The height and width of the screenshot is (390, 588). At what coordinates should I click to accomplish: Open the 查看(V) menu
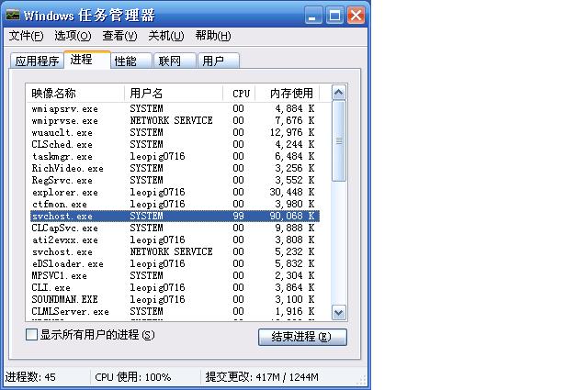[x=119, y=36]
